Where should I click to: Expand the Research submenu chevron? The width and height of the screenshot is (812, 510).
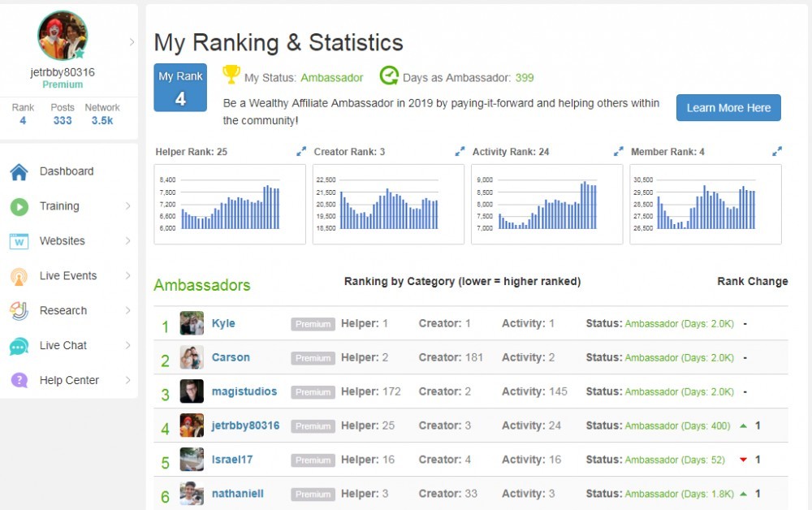tap(127, 310)
